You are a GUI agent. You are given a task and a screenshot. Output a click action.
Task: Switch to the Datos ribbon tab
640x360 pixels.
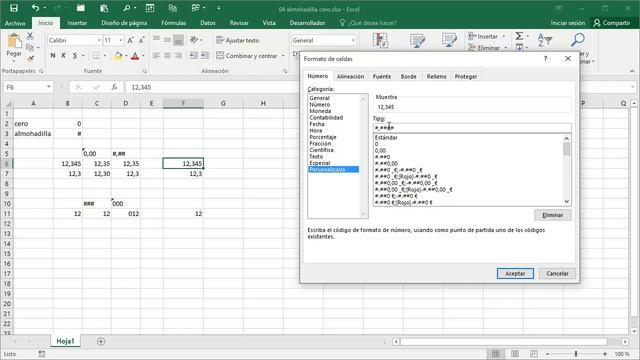click(208, 23)
